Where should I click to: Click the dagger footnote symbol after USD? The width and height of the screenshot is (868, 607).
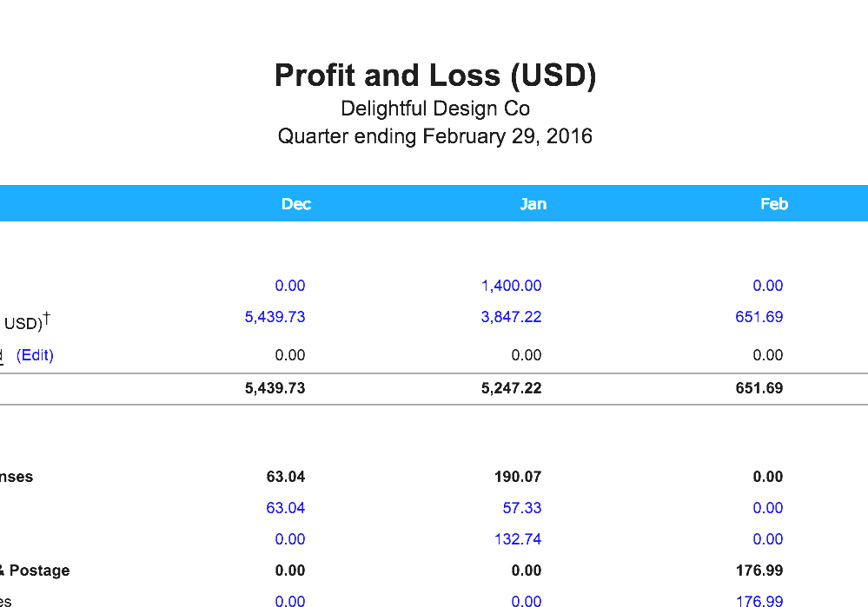(48, 316)
